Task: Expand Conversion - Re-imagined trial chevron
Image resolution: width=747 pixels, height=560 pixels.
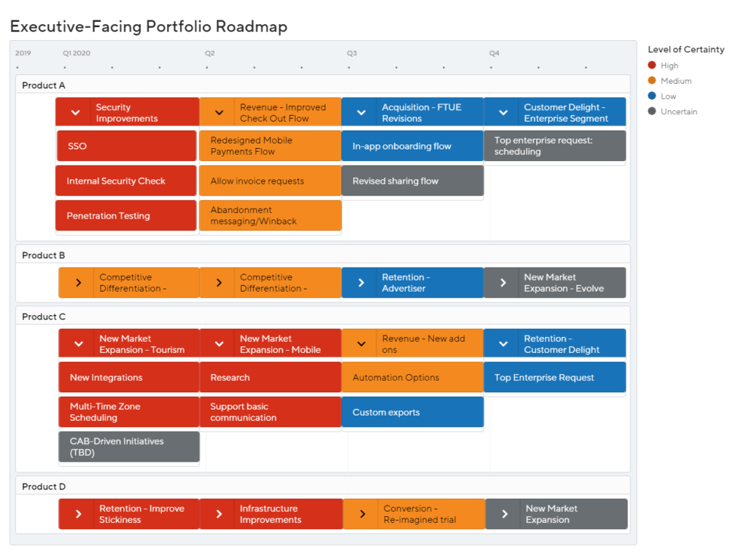Action: pos(363,514)
